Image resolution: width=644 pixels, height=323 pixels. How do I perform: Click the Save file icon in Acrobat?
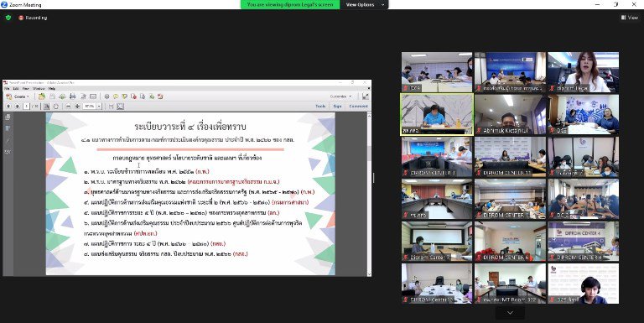click(x=53, y=96)
